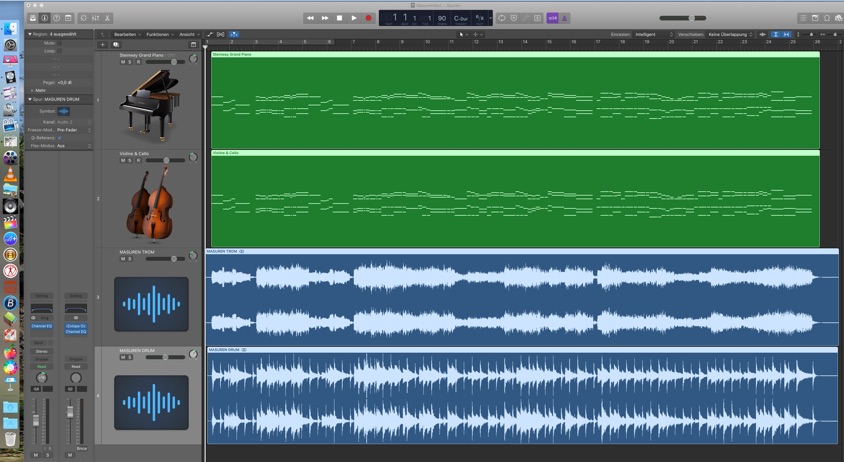Open the left-click Pointer tool menu
844x462 pixels.
[x=462, y=34]
